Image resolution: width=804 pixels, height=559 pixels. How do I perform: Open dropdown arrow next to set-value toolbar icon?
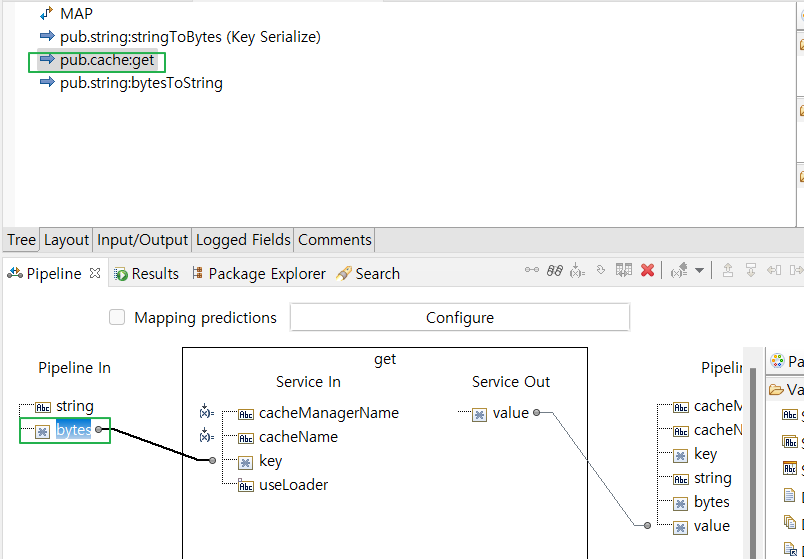coord(699,271)
